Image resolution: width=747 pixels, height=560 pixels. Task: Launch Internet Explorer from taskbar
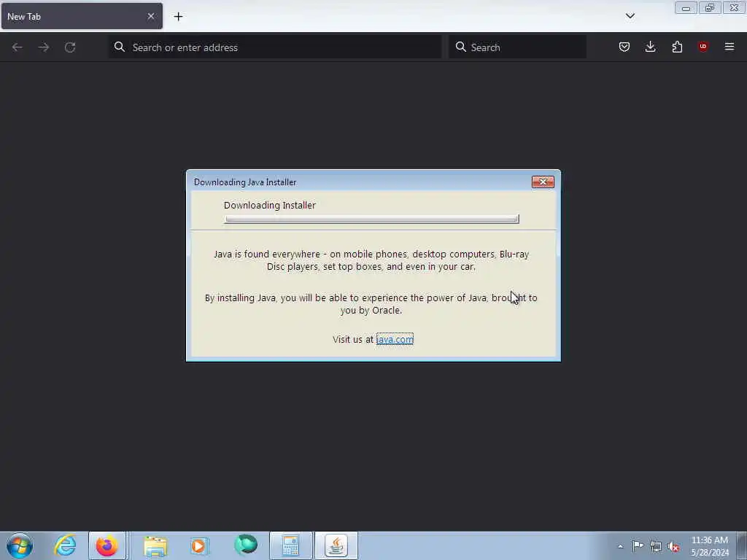[65, 545]
